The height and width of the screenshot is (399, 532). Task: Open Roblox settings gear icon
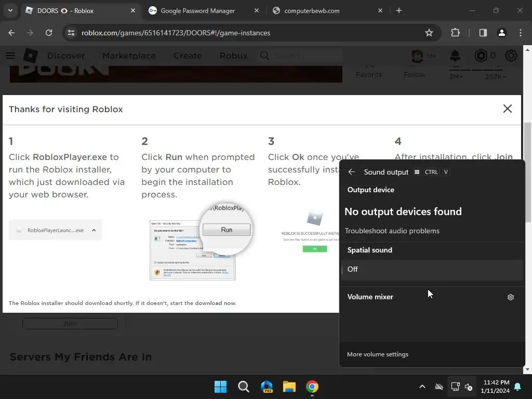(511, 56)
